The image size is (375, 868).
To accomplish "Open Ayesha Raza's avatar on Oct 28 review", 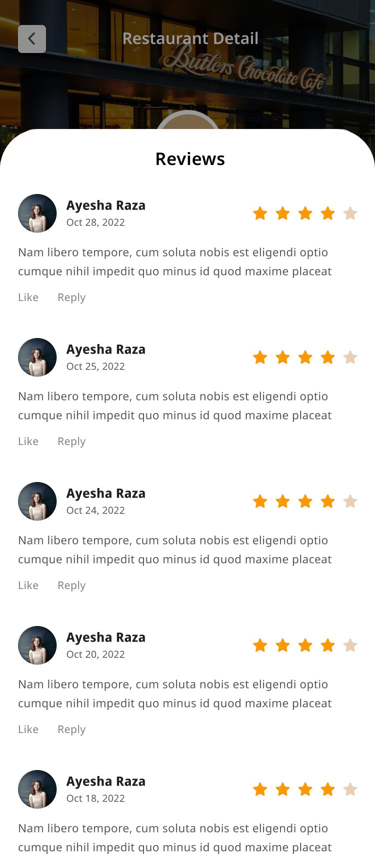I will [37, 213].
